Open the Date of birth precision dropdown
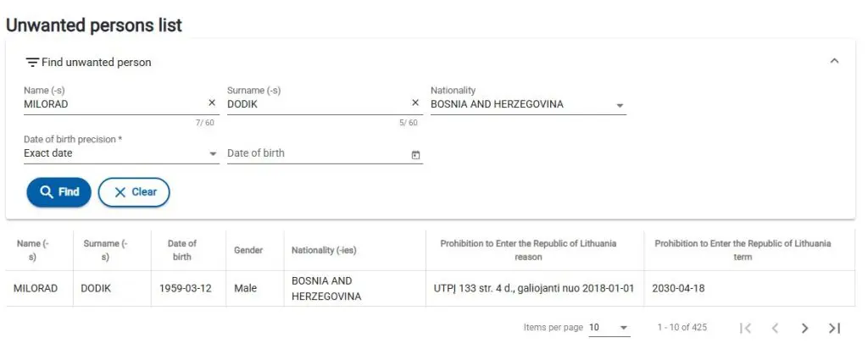This screenshot has width=868, height=349. tap(121, 154)
